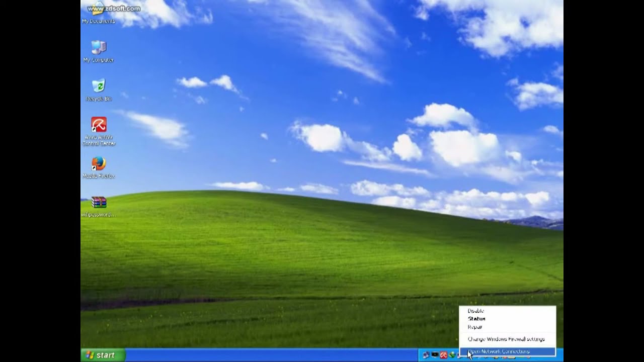Select the Recycle Bin icon
The width and height of the screenshot is (644, 362).
pyautogui.click(x=99, y=90)
